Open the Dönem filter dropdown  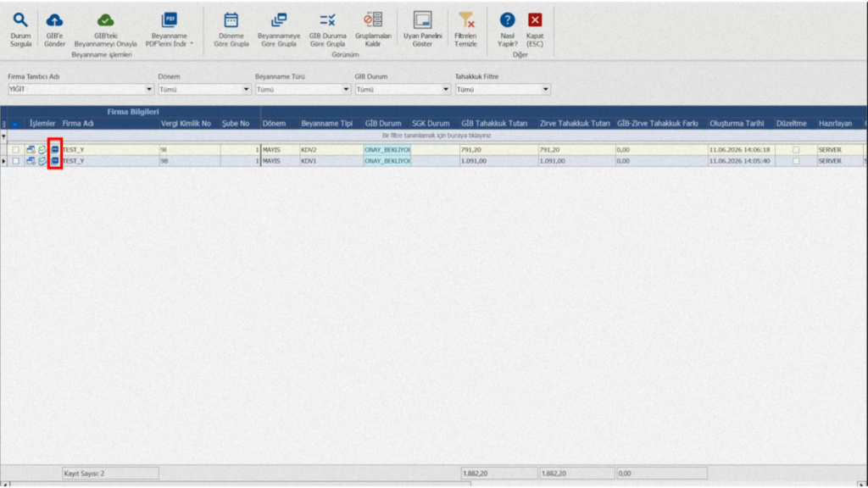[246, 89]
